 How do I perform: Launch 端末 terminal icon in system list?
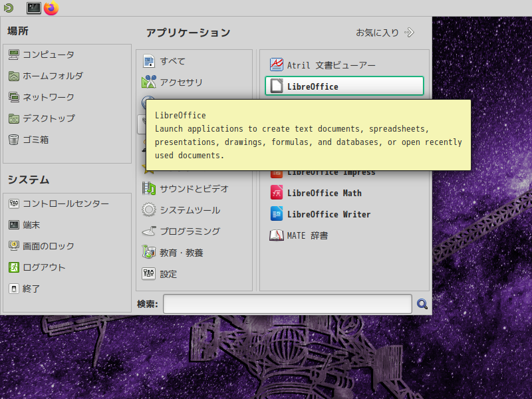13,225
